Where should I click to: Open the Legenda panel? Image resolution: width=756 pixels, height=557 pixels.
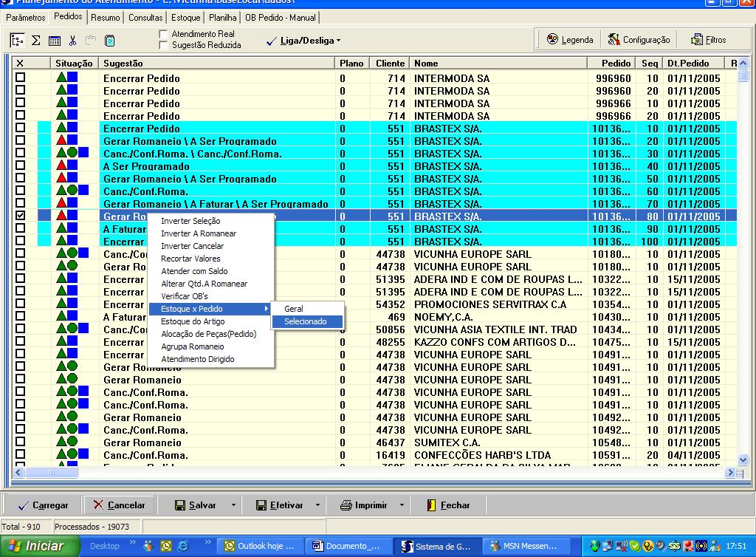point(569,40)
